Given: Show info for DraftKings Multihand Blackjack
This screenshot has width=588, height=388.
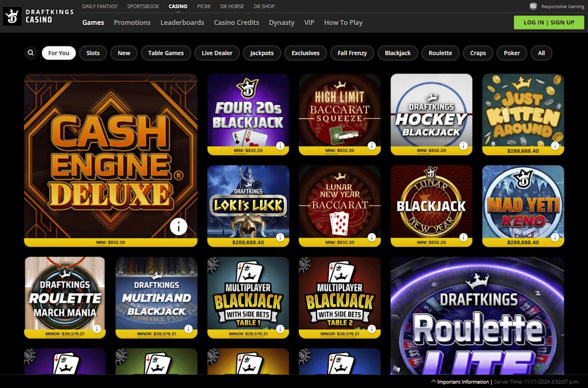Looking at the screenshot, I should [189, 329].
